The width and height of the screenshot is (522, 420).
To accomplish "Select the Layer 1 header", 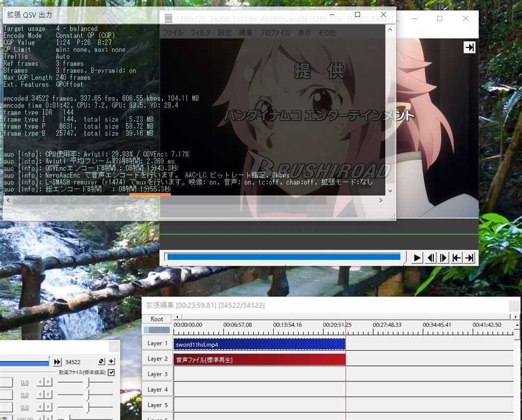I will tap(157, 343).
